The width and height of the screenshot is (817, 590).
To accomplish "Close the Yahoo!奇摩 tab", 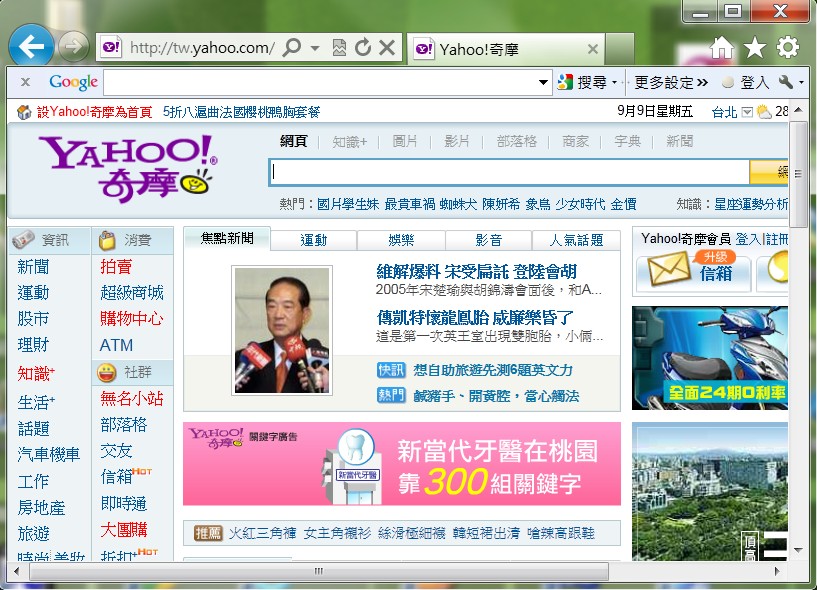I will coord(592,49).
